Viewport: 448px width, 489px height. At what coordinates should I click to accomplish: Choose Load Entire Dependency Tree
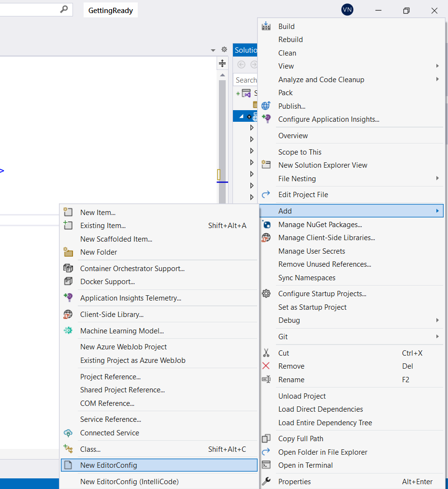tap(325, 423)
